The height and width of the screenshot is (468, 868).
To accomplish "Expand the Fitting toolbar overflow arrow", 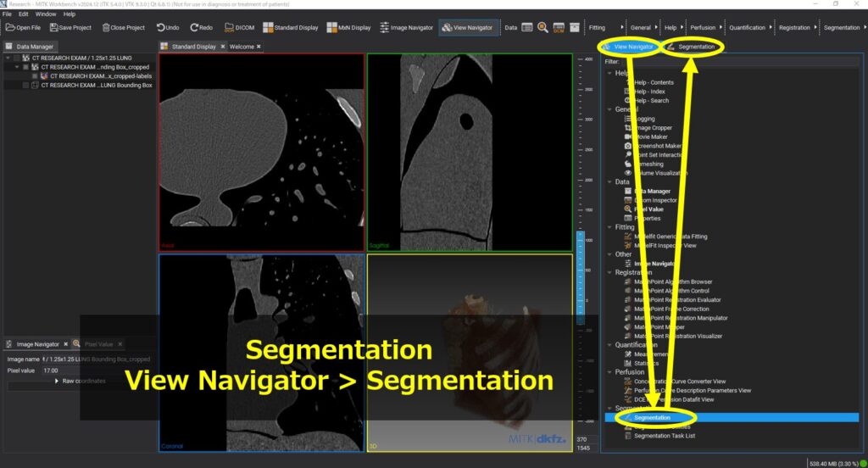I will click(622, 27).
